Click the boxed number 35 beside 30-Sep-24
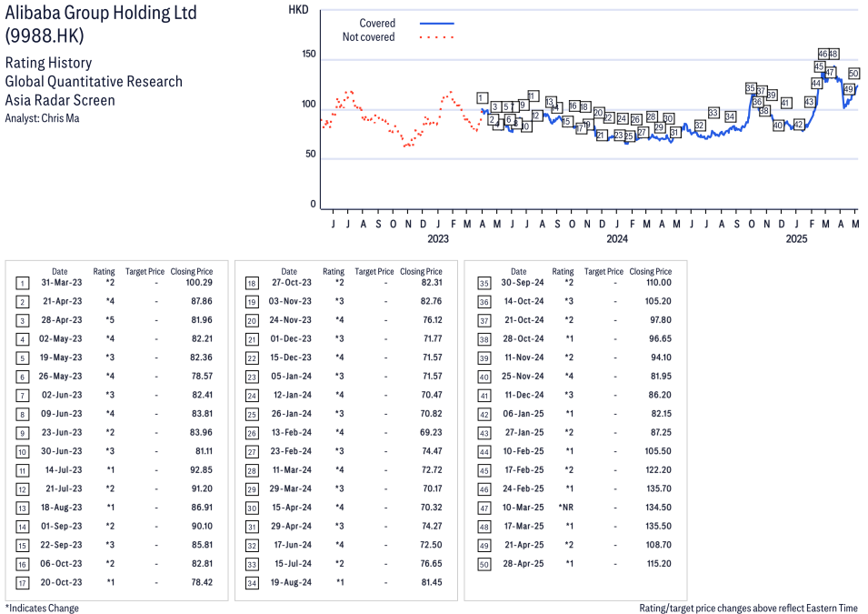Viewport: 868px width, 614px height. click(484, 284)
